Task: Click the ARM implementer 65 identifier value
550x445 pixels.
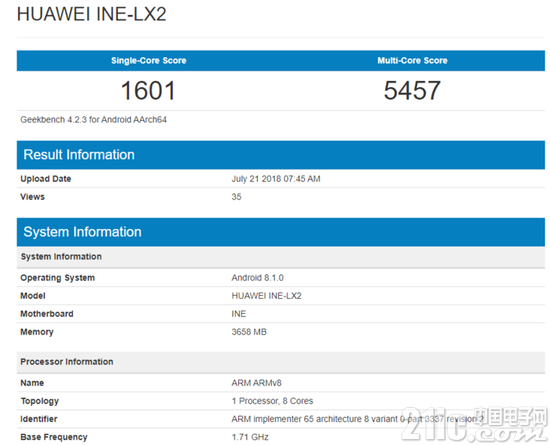Action: (x=357, y=419)
